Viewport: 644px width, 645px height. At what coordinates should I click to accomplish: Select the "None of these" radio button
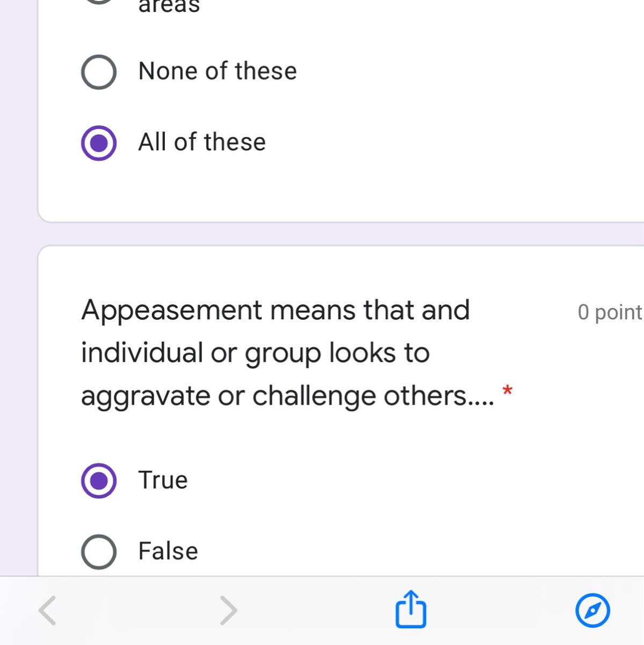(x=99, y=71)
